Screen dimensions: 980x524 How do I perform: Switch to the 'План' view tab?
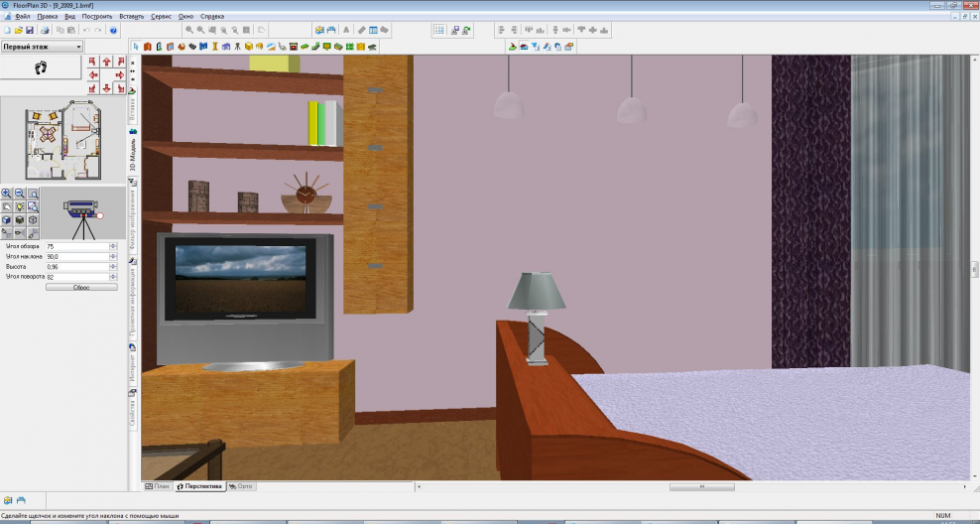pos(158,486)
